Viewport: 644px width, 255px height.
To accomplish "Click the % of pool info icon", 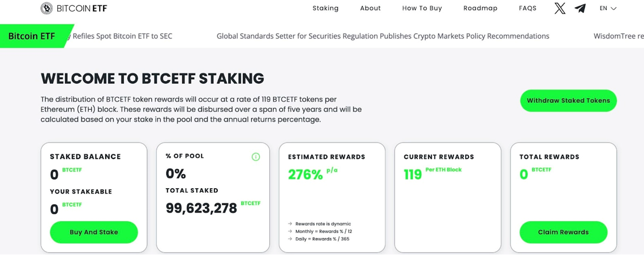I will coord(255,157).
